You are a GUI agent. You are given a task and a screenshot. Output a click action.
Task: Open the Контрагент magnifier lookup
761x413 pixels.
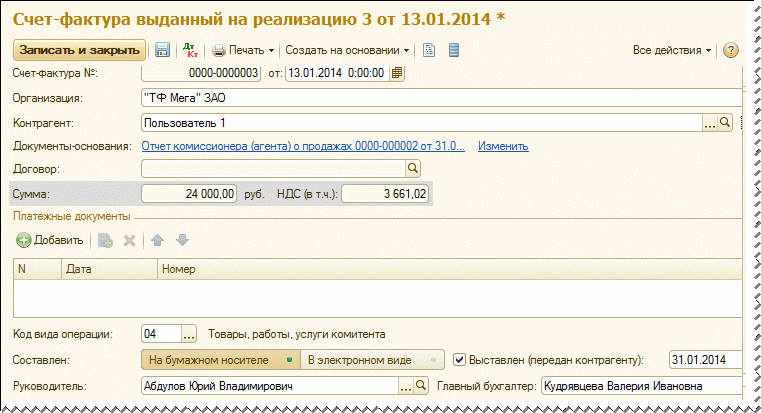725,123
